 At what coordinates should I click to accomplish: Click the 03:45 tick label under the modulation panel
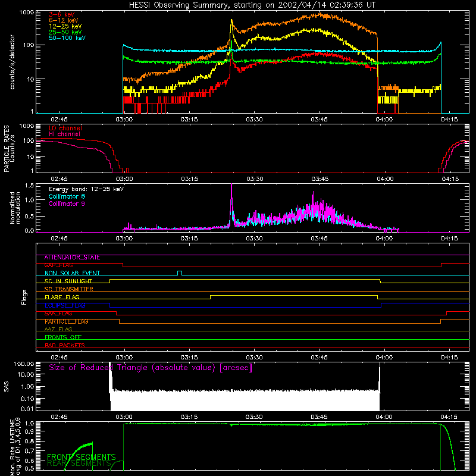coord(320,239)
